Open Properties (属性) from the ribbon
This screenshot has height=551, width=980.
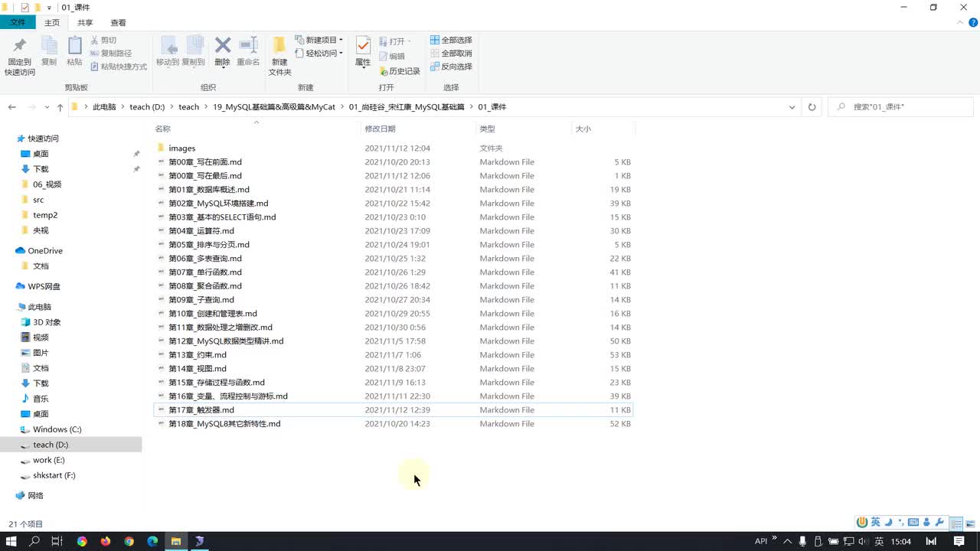click(363, 51)
